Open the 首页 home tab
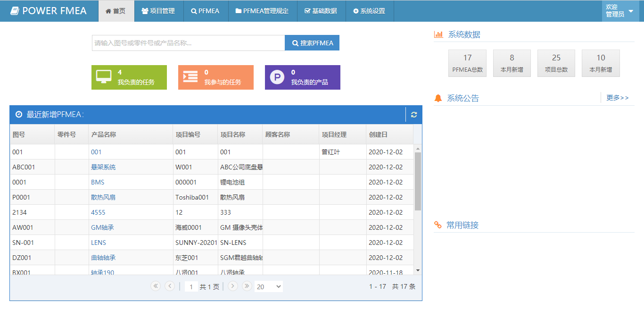The height and width of the screenshot is (310, 644). 116,11
